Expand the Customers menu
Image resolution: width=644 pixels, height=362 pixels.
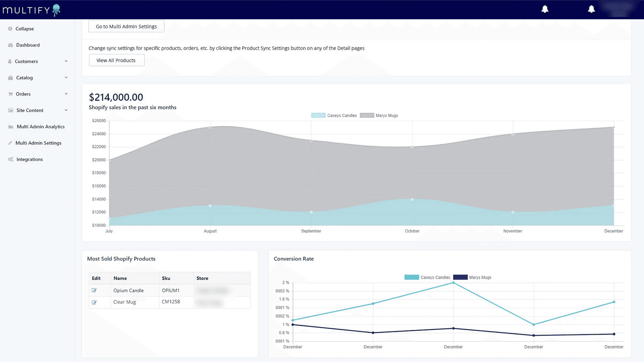point(66,61)
